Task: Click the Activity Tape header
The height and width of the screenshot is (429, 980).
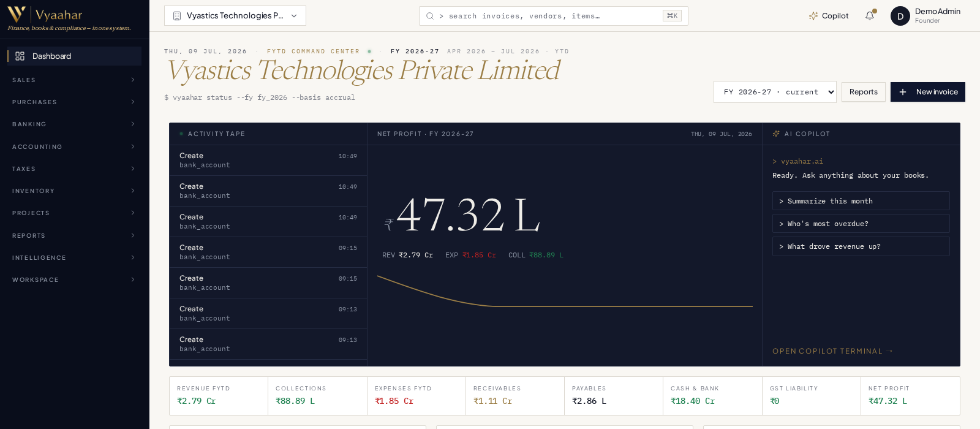Action: pos(216,134)
